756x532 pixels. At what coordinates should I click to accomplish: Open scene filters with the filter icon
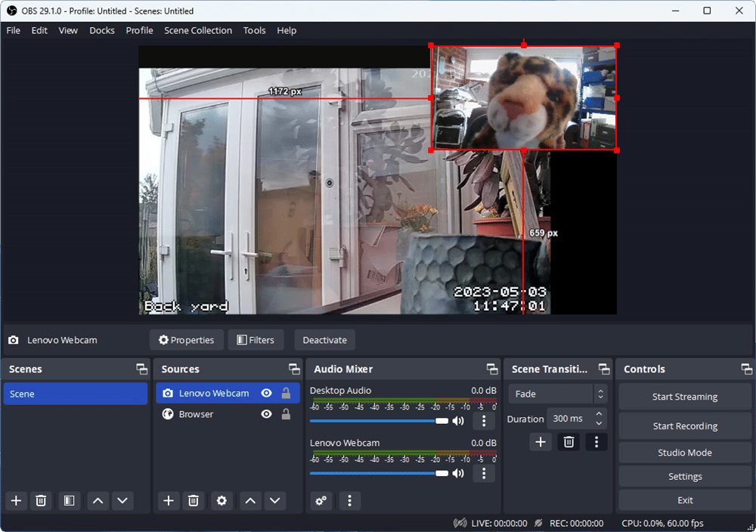pos(69,501)
